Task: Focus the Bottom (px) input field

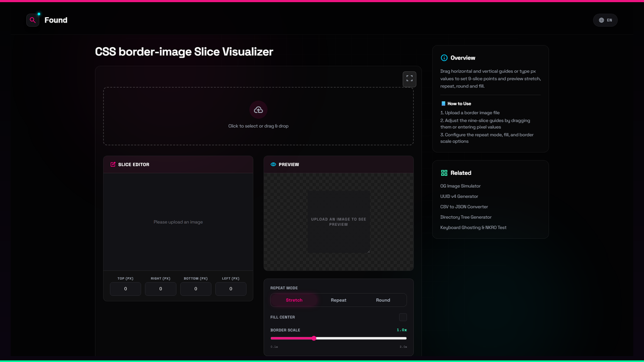Action: pos(196,289)
